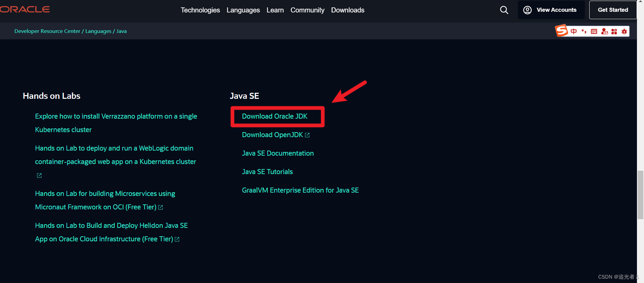Viewport: 644px width, 283px height.
Task: Click external-link icon after Micronaut (Free Tier)
Action: [160, 207]
